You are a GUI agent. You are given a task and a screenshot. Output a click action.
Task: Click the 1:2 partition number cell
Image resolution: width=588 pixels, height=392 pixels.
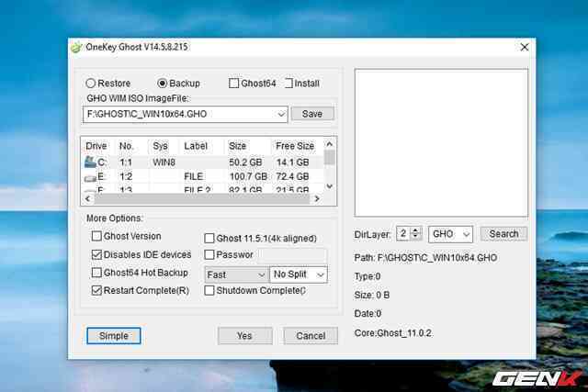coord(126,176)
